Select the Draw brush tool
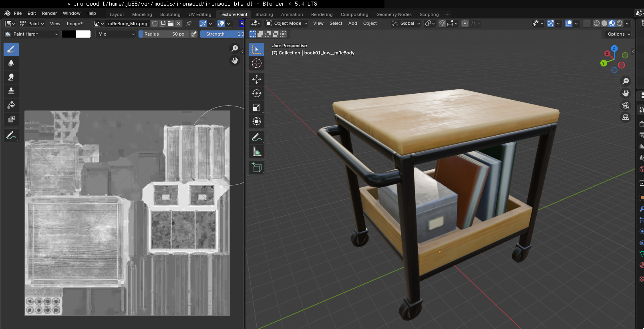Screen dimensions: 644x329 click(11, 49)
